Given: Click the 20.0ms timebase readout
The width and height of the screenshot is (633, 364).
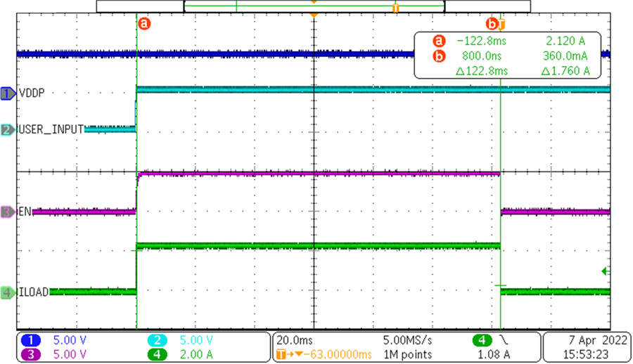Looking at the screenshot, I should pos(295,340).
